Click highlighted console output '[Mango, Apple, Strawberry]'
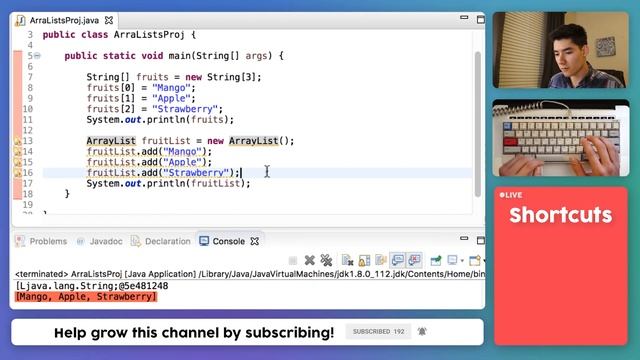 pos(86,297)
